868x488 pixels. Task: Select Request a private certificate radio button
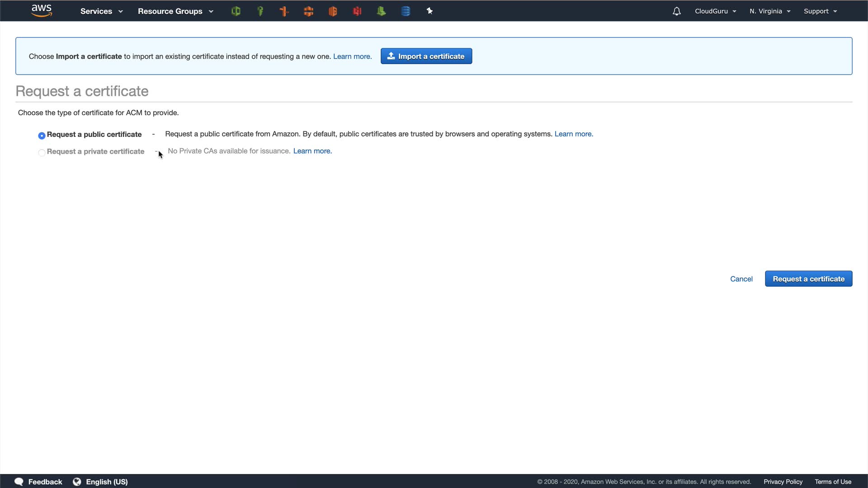pyautogui.click(x=42, y=153)
